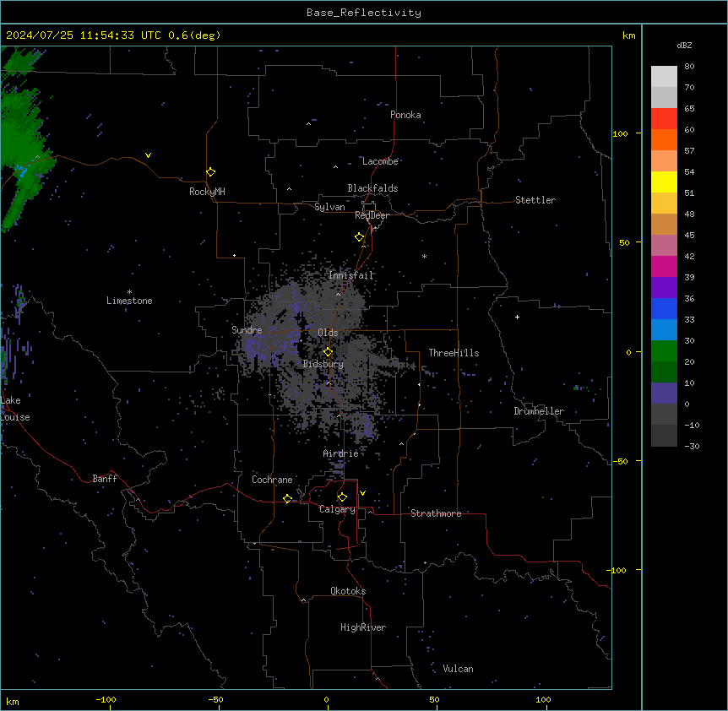Click the Okotoks label
The width and height of the screenshot is (728, 711).
(348, 591)
